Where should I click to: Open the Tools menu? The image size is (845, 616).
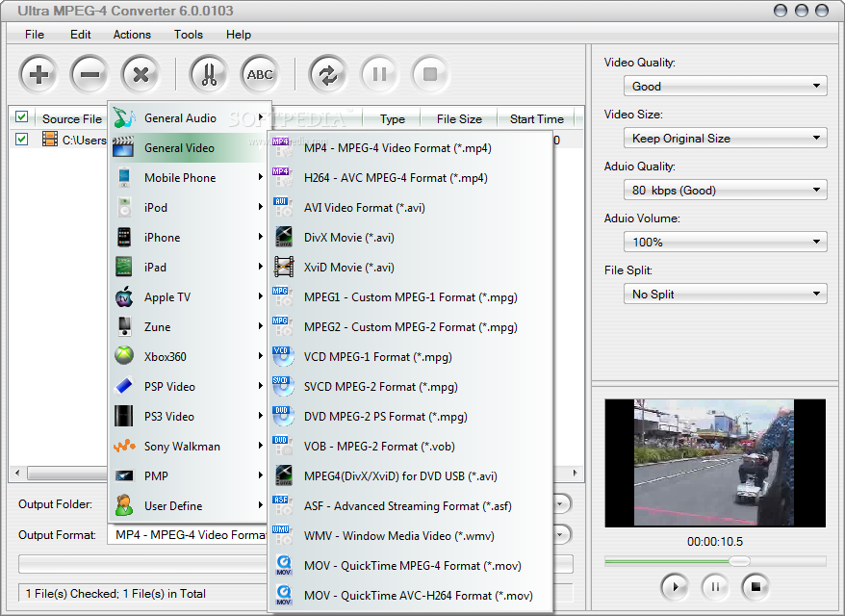188,35
